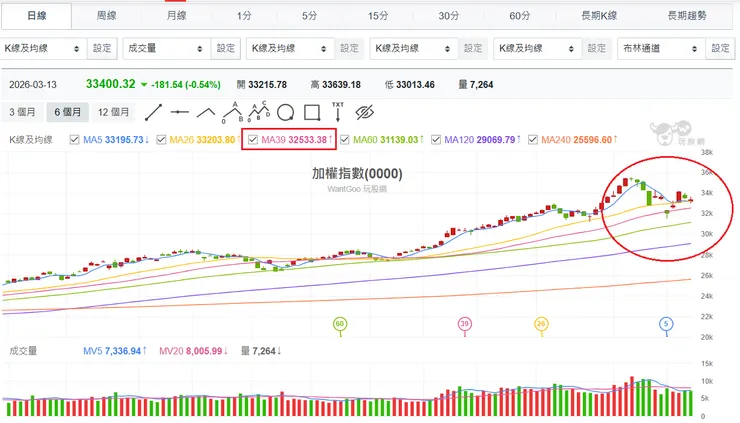This screenshot has height=423, width=740.
Task: Toggle the MA120 moving average checkbox
Action: click(436, 140)
